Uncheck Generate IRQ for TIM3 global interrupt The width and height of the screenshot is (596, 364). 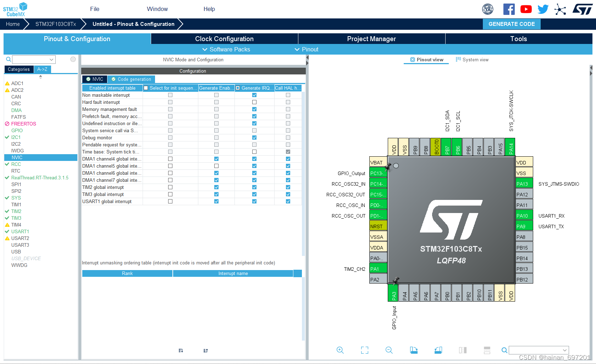[254, 194]
